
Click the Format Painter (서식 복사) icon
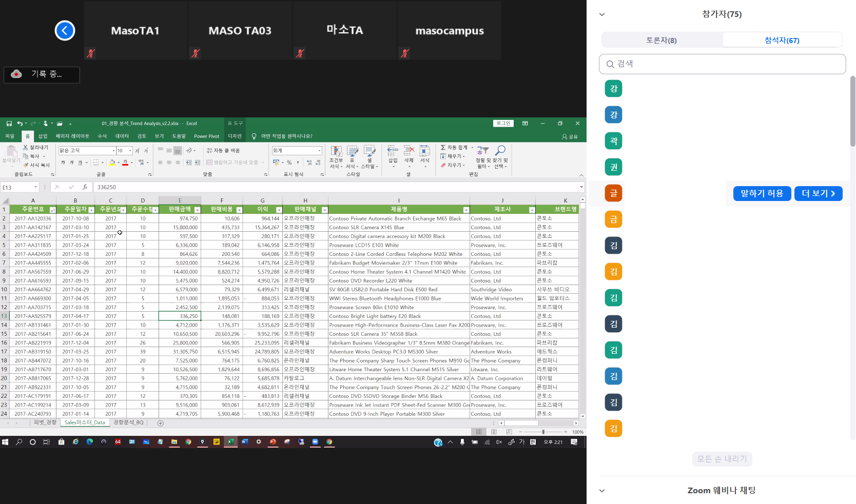[26, 165]
